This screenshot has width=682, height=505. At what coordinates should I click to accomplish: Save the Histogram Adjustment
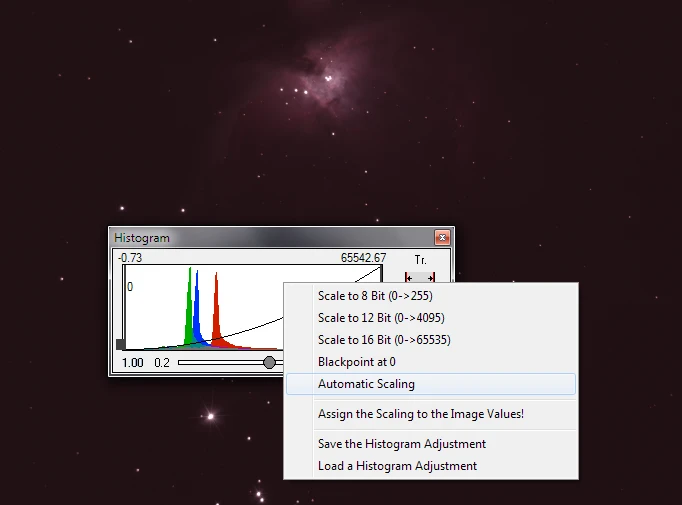click(x=401, y=444)
